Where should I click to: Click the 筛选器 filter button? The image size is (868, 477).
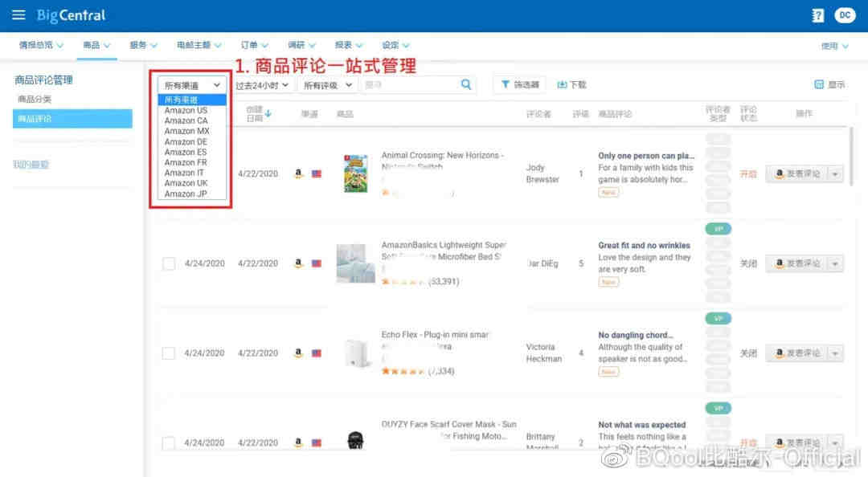[x=520, y=84]
